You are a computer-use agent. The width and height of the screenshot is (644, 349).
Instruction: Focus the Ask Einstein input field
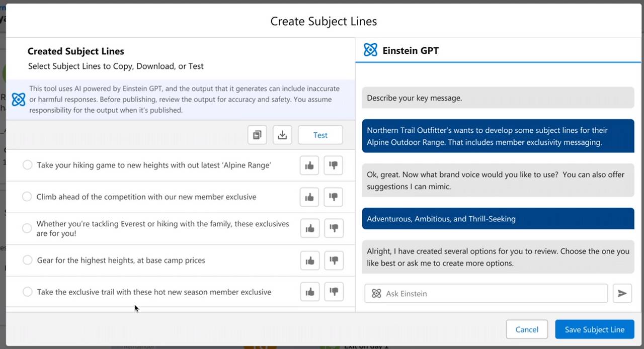tap(493, 294)
